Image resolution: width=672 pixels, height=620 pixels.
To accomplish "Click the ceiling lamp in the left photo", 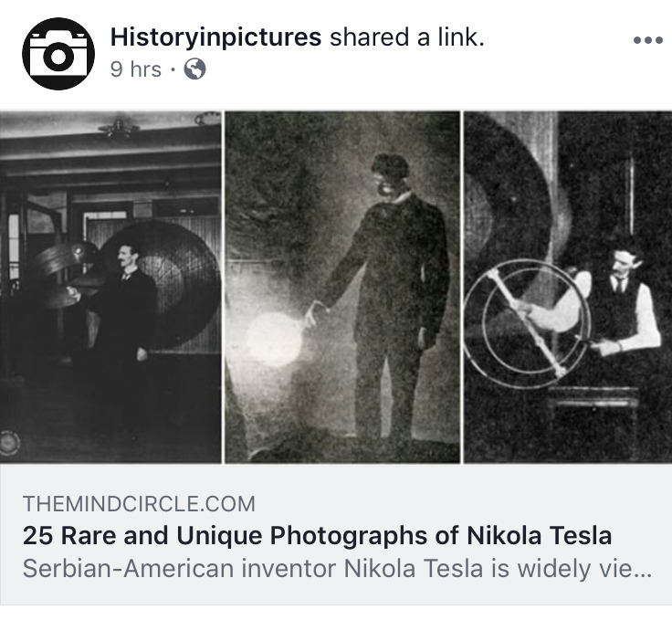I will coord(119,129).
